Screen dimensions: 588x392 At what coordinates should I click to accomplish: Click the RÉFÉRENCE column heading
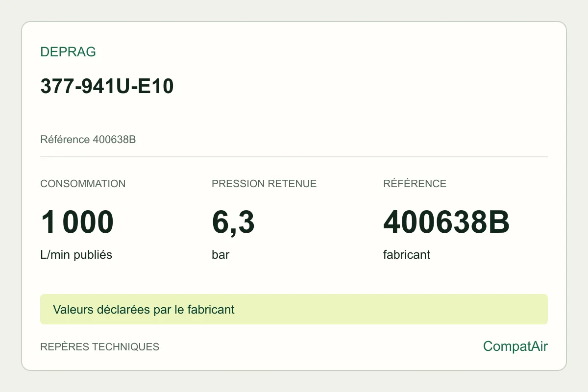pyautogui.click(x=415, y=184)
